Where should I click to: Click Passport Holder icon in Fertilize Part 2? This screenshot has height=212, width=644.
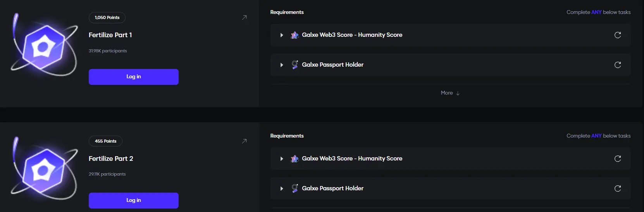295,188
